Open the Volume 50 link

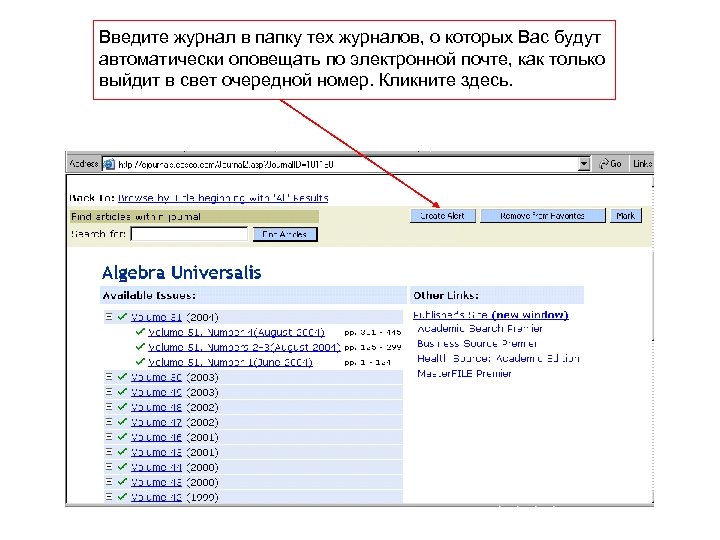coord(156,377)
